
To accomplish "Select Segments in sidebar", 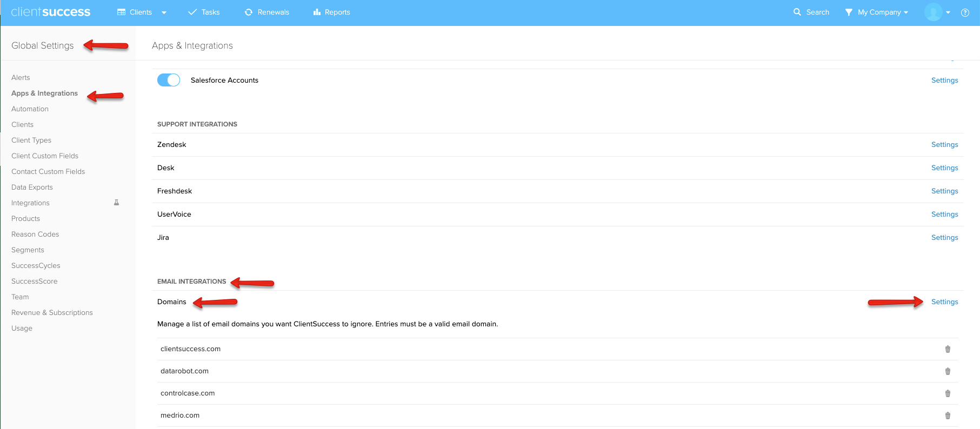I will tap(28, 250).
